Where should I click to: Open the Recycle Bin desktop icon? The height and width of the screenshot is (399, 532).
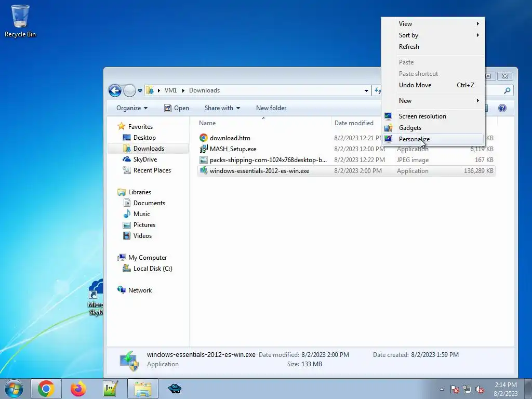tap(20, 21)
